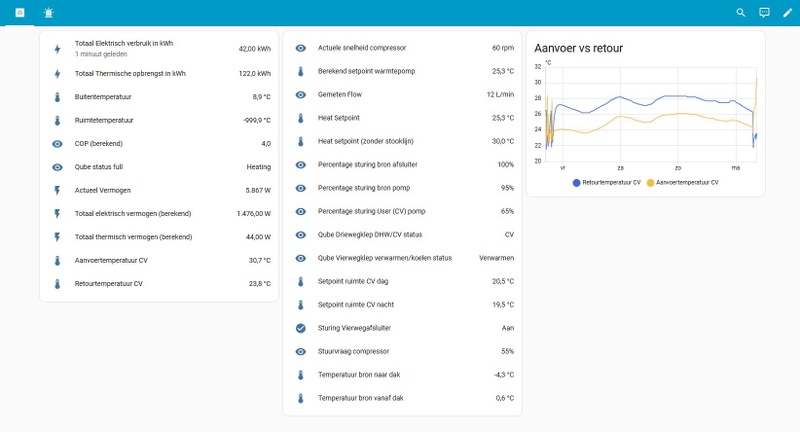Click the pencil edit dashboard icon

[x=787, y=12]
